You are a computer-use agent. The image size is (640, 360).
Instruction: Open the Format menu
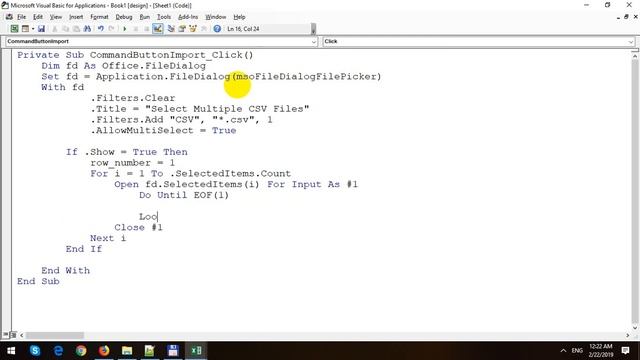99,17
